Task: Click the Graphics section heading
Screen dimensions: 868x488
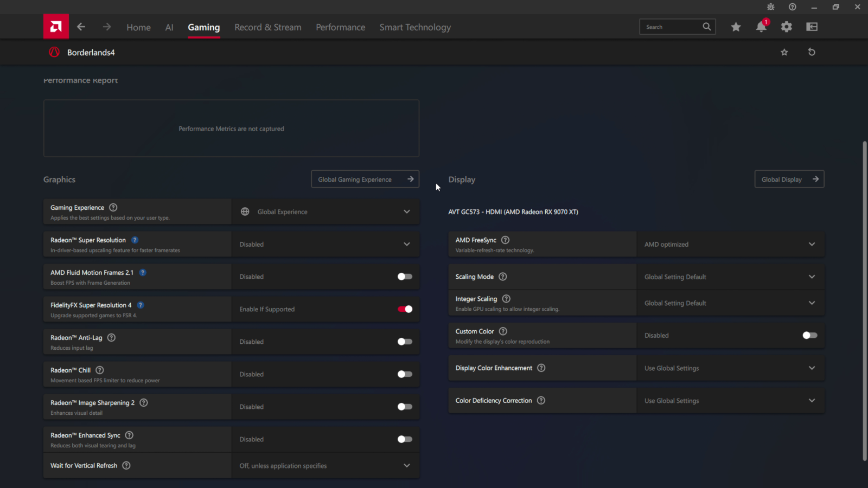Action: [60, 179]
